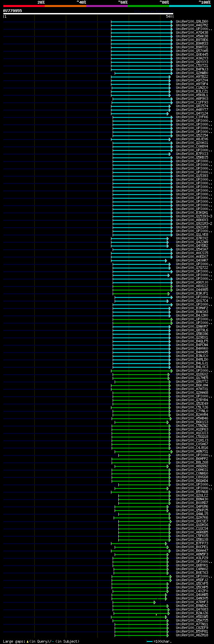Open hit UniRef100_A7Q438
This screenshot has width=214, height=644.
(x=192, y=33)
